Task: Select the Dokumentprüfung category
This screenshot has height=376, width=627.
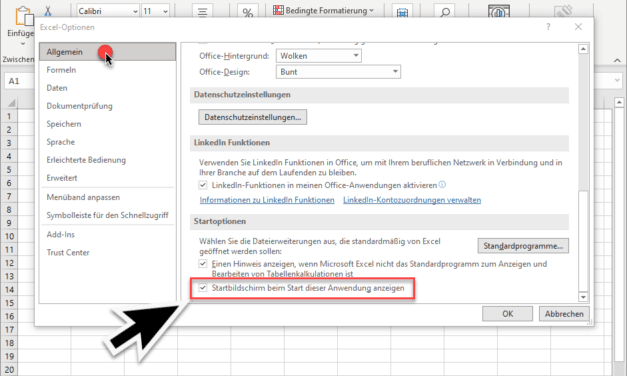Action: coord(107,106)
